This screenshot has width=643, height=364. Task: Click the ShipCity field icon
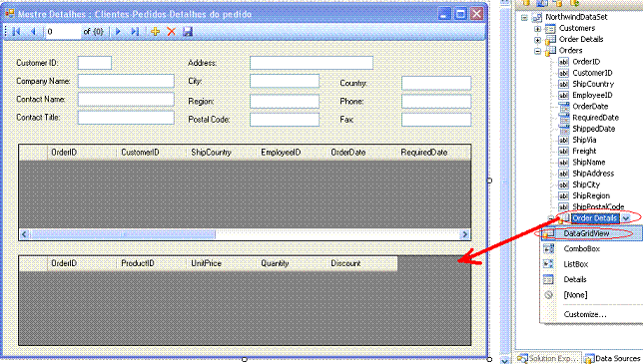pyautogui.click(x=564, y=184)
